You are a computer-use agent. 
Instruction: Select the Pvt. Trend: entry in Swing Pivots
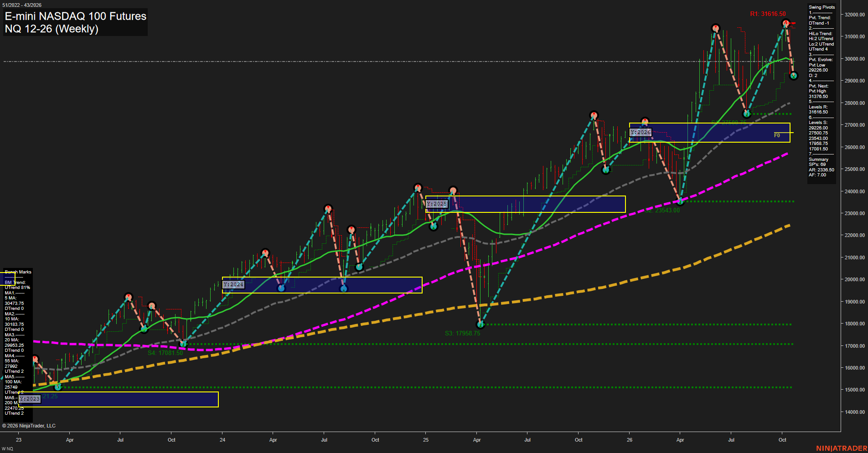(820, 18)
